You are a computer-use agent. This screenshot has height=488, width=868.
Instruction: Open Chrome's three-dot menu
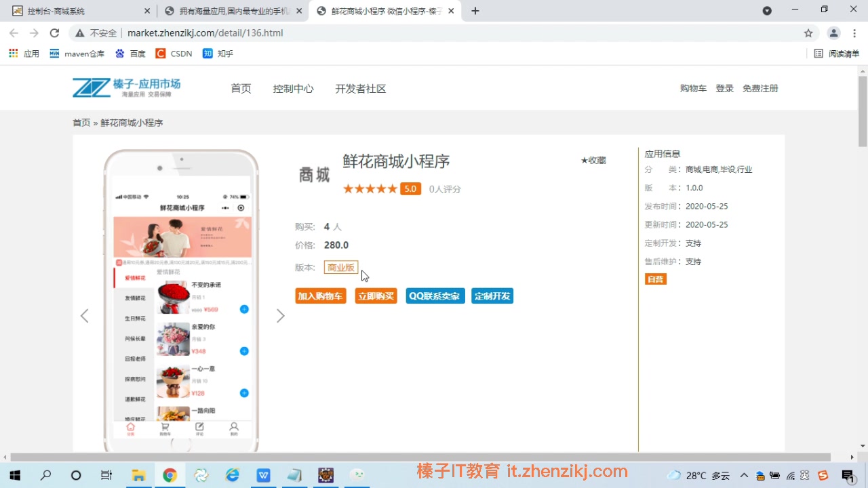click(x=854, y=33)
